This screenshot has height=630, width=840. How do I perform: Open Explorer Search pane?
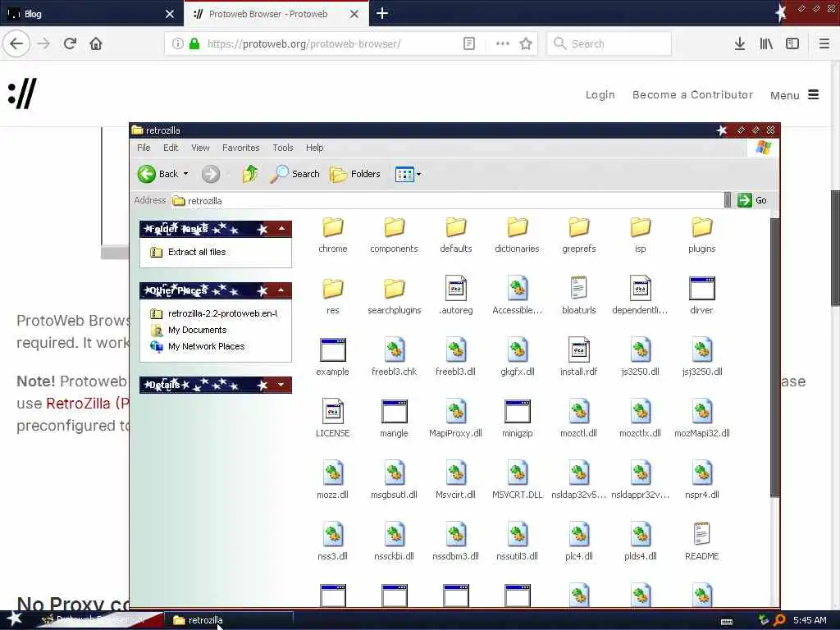pyautogui.click(x=294, y=174)
